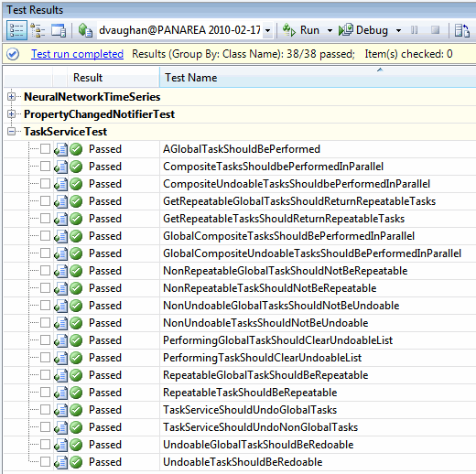This screenshot has width=476, height=474.
Task: Open the dvaughan@PANAREA test run dropdown
Action: [x=267, y=30]
